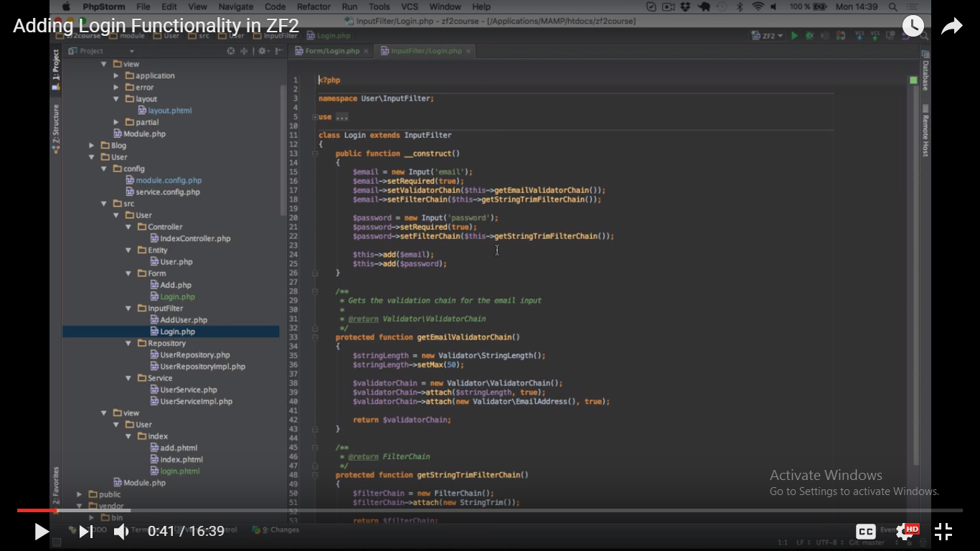Screen dimensions: 980x551
Task: Click the Watch Later clock icon
Action: pyautogui.click(x=913, y=27)
